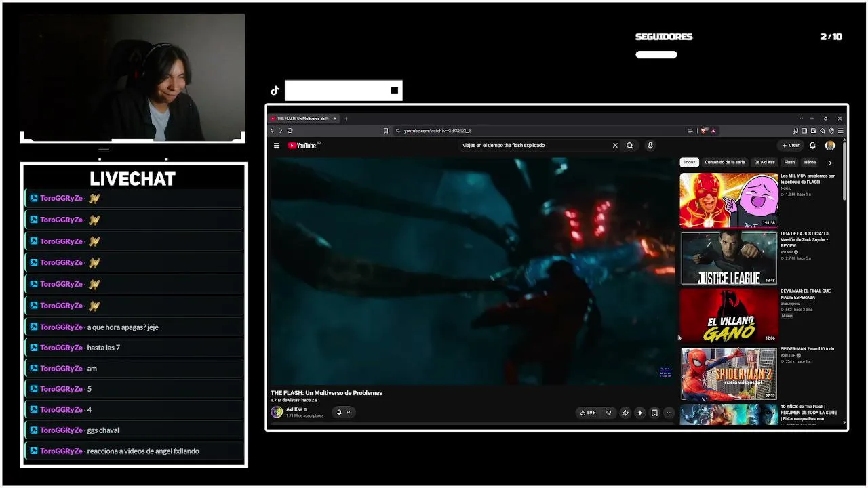Viewport: 868px width, 488px height.
Task: Share the video
Action: click(x=625, y=413)
